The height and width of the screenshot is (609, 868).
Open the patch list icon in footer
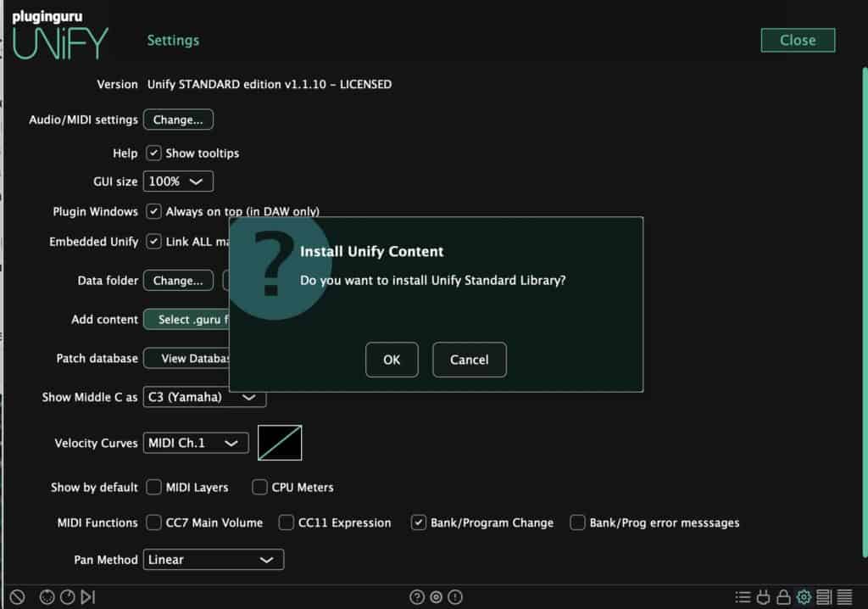[x=743, y=597]
